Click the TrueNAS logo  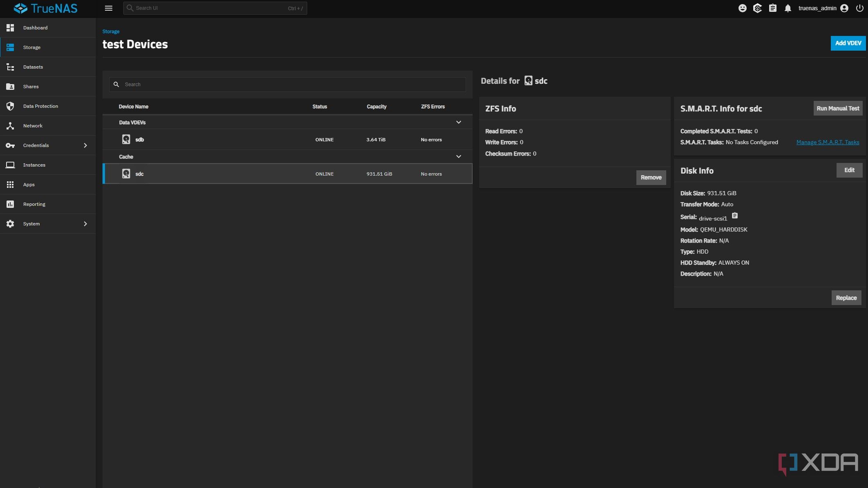point(45,8)
